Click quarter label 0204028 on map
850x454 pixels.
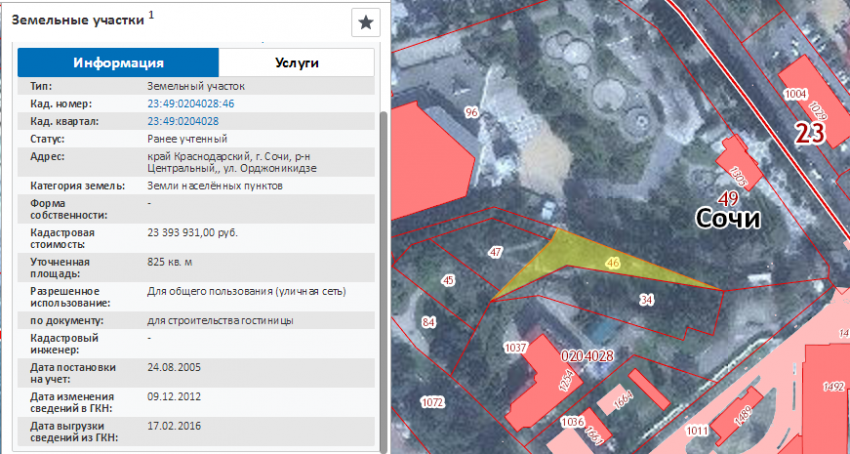587,355
